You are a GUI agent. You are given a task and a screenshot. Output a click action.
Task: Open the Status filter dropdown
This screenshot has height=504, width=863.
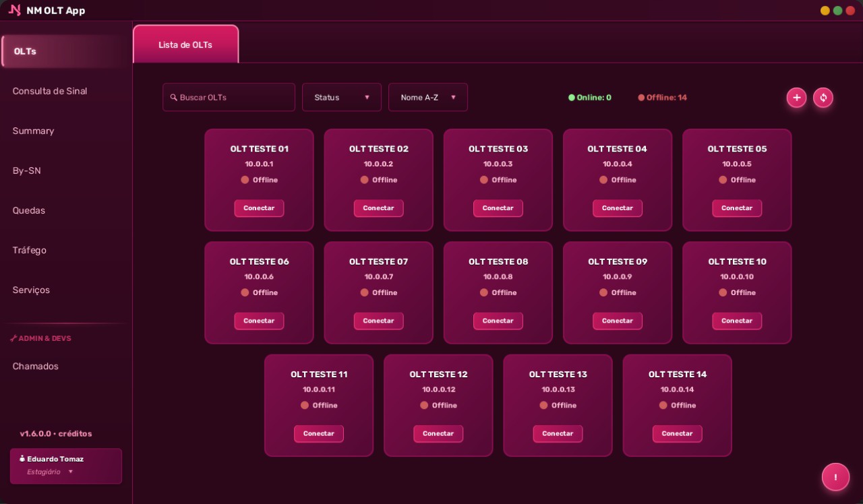(342, 97)
